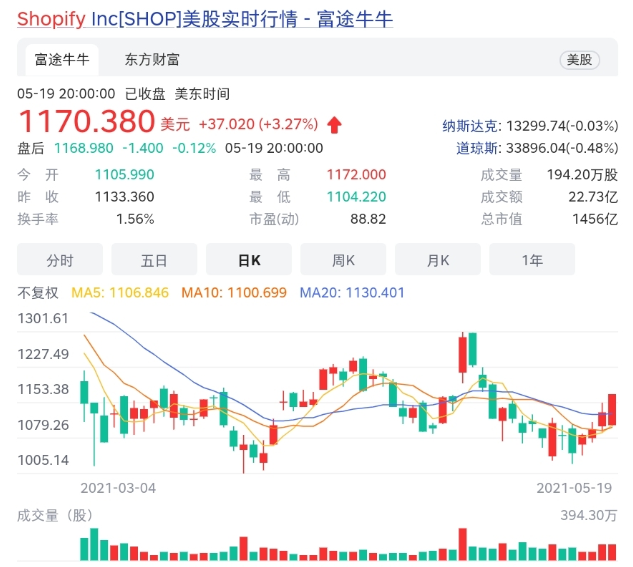This screenshot has width=633, height=567.
Task: Click the 1005.14 y-axis label
Action: 43,460
